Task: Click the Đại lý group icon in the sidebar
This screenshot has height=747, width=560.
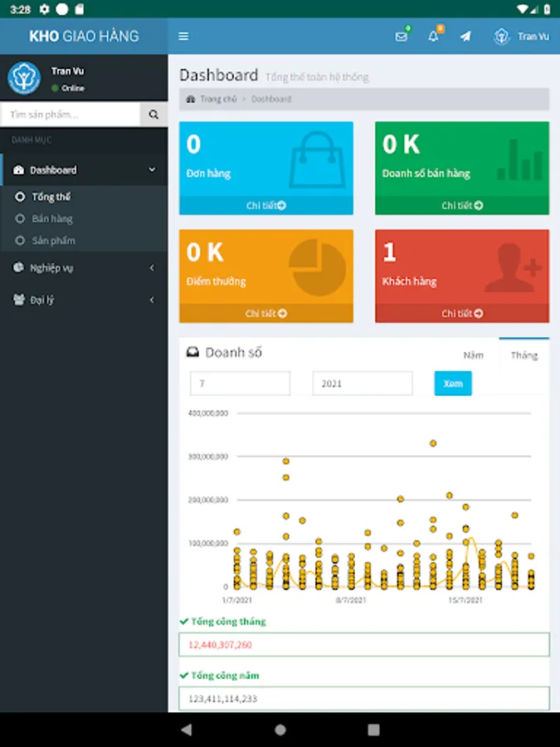Action: coord(18,300)
